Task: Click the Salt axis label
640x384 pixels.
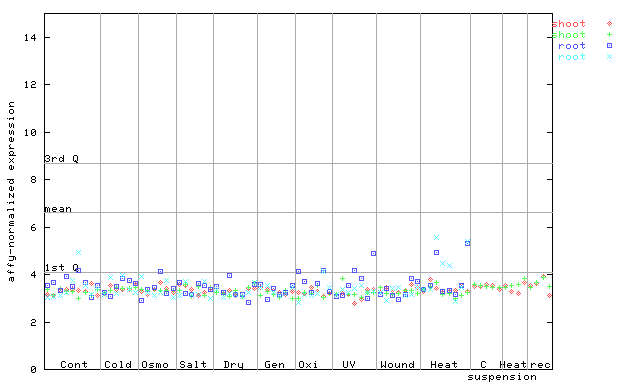Action: pyautogui.click(x=193, y=364)
